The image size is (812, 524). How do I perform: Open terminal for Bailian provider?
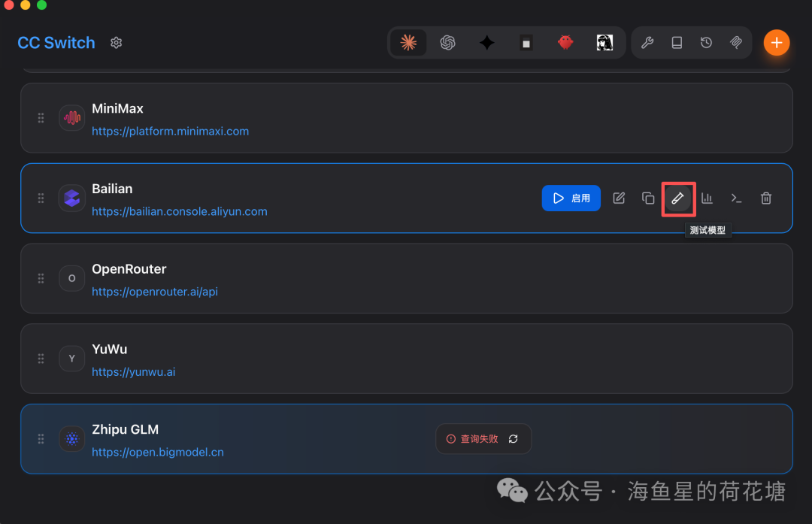[736, 198]
